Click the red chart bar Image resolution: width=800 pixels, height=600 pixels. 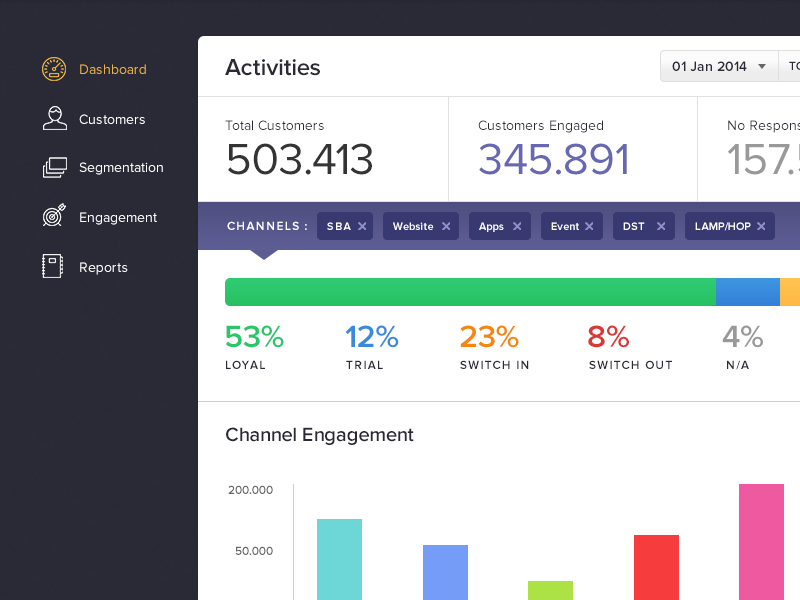[x=656, y=567]
